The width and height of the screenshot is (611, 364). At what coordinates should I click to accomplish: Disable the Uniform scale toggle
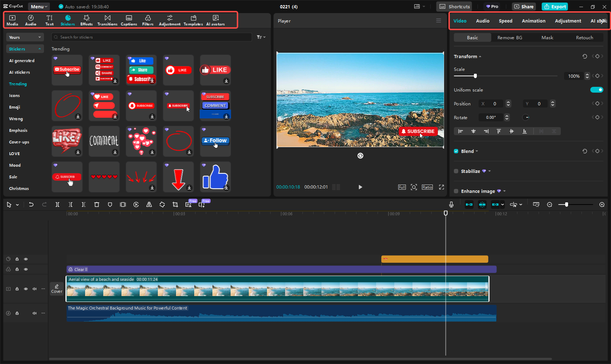click(597, 90)
